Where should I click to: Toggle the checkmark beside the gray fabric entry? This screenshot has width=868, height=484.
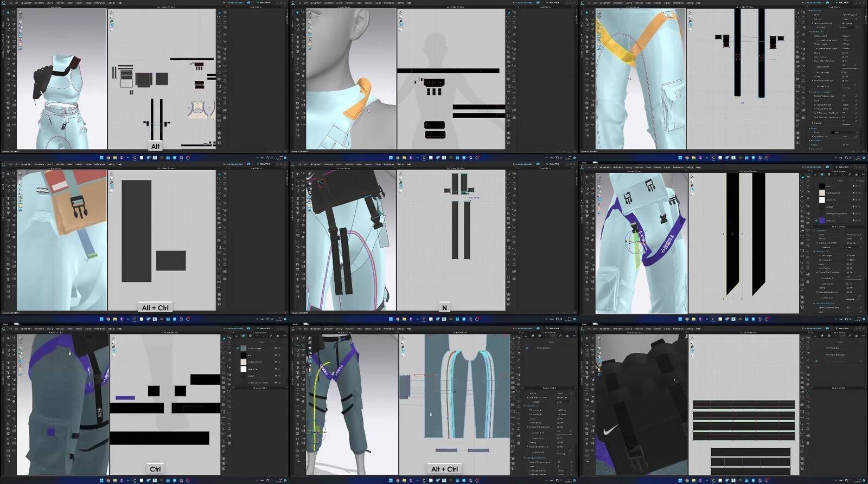[x=238, y=348]
